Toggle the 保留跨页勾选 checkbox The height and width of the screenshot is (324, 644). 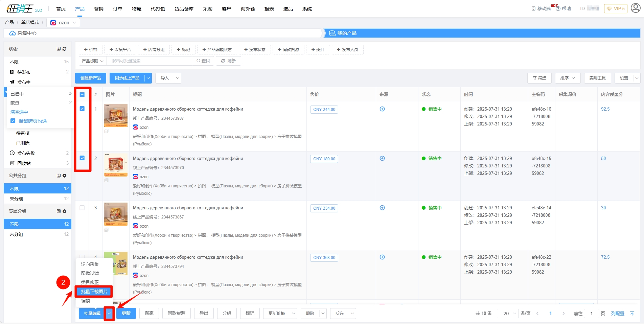[13, 121]
